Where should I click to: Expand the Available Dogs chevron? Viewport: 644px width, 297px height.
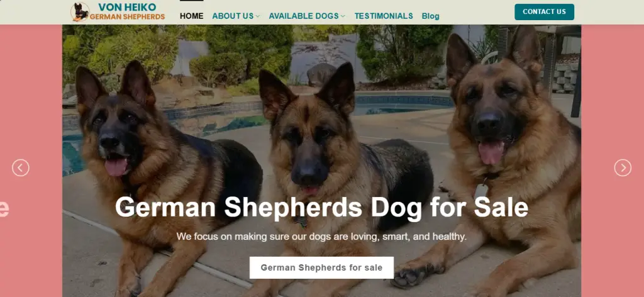point(343,16)
